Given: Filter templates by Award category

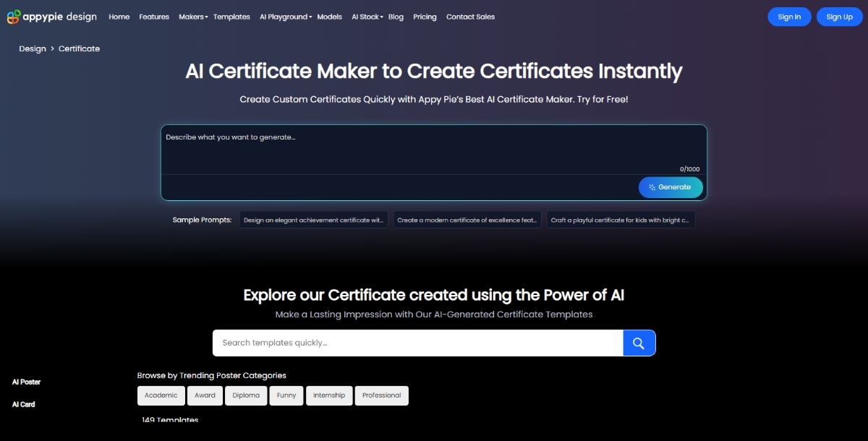Looking at the screenshot, I should (x=205, y=395).
